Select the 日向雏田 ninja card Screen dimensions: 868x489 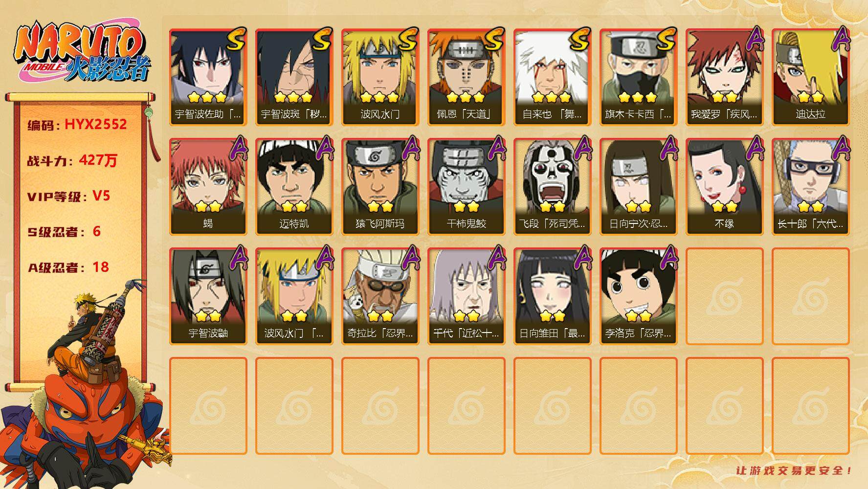tap(552, 296)
